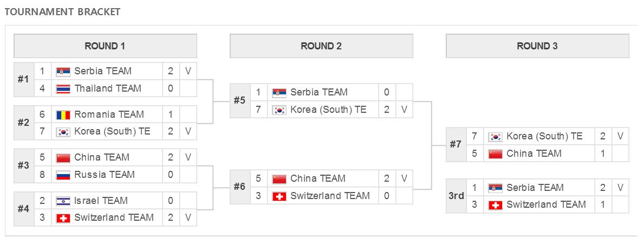Click the Thailand flag icon in match #1
This screenshot has height=243, width=644.
pos(63,88)
